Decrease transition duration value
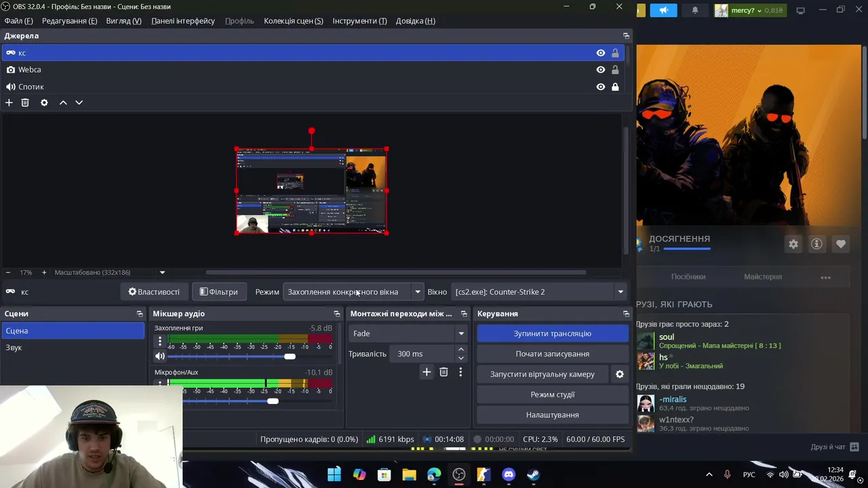The height and width of the screenshot is (488, 868). tap(461, 358)
